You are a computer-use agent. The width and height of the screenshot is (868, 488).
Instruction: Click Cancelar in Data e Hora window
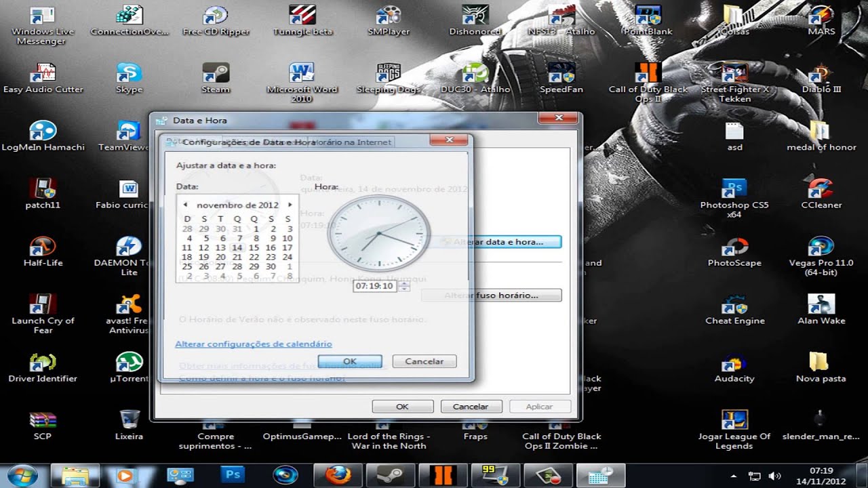tap(471, 407)
